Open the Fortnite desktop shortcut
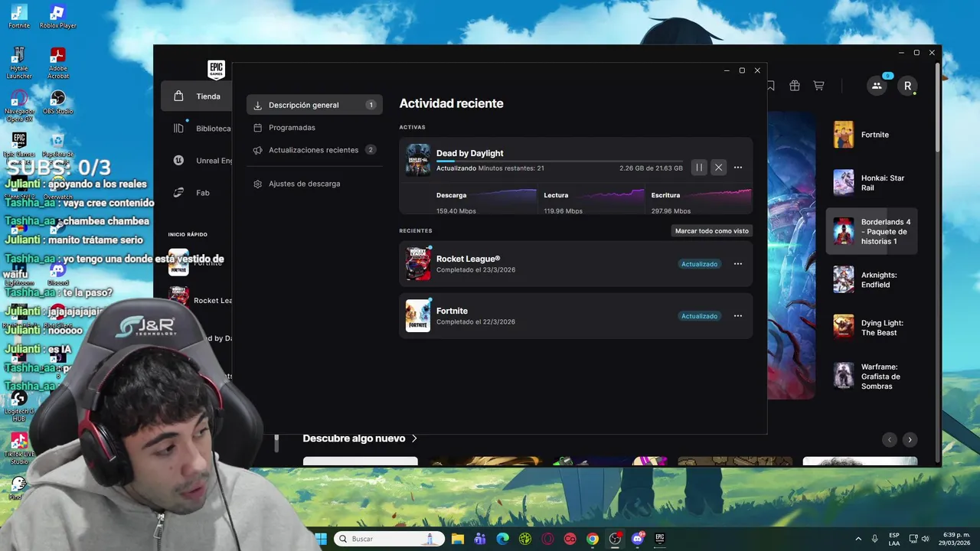 click(19, 16)
